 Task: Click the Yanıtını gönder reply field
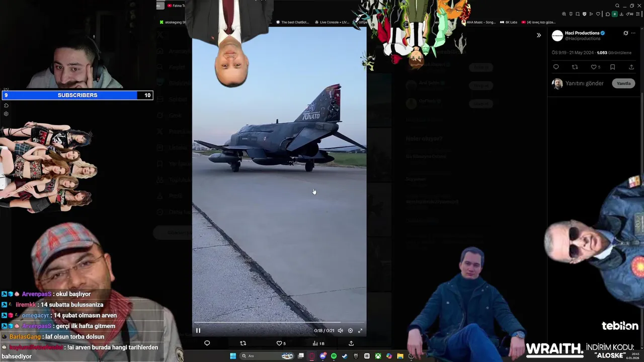tap(585, 83)
